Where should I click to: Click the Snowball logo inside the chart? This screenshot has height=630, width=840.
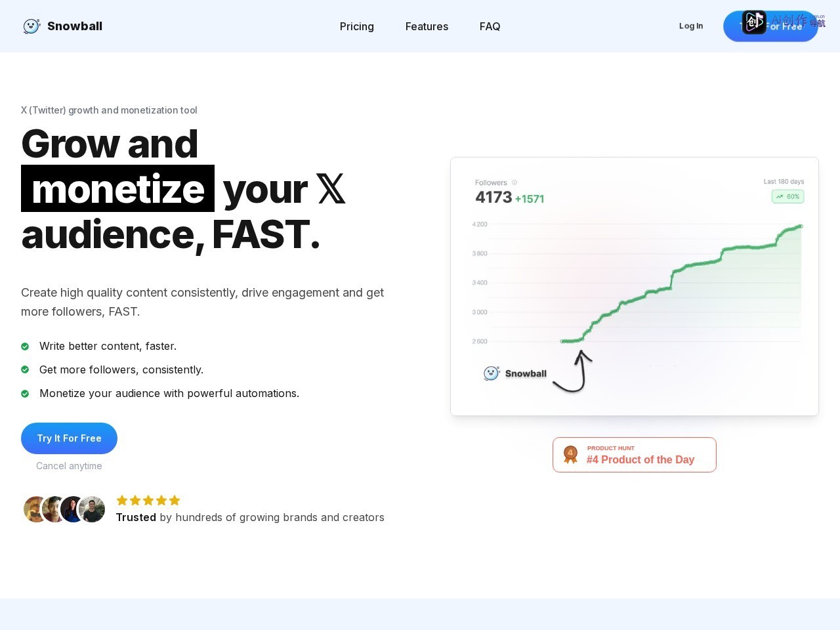[515, 373]
